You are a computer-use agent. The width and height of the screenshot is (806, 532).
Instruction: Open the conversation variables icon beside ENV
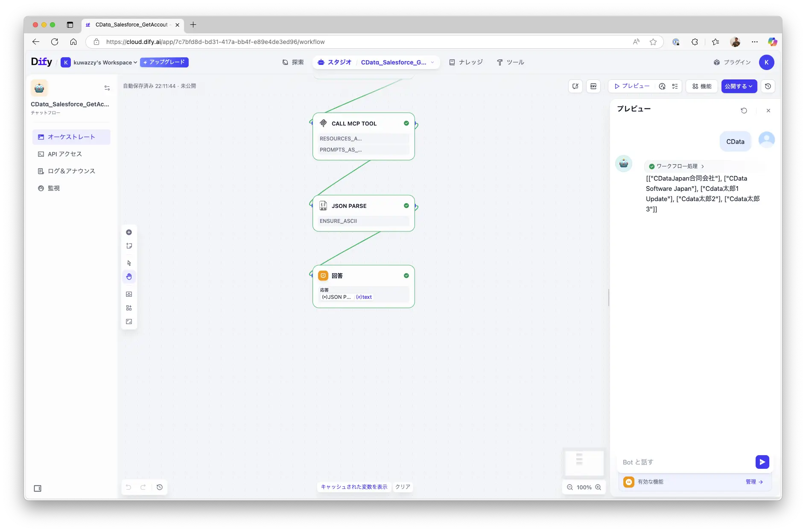pos(575,86)
